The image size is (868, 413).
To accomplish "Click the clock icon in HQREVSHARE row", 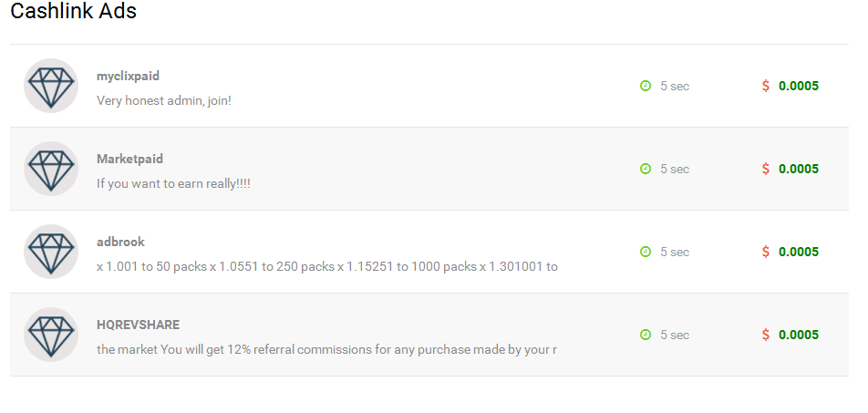I will [646, 335].
